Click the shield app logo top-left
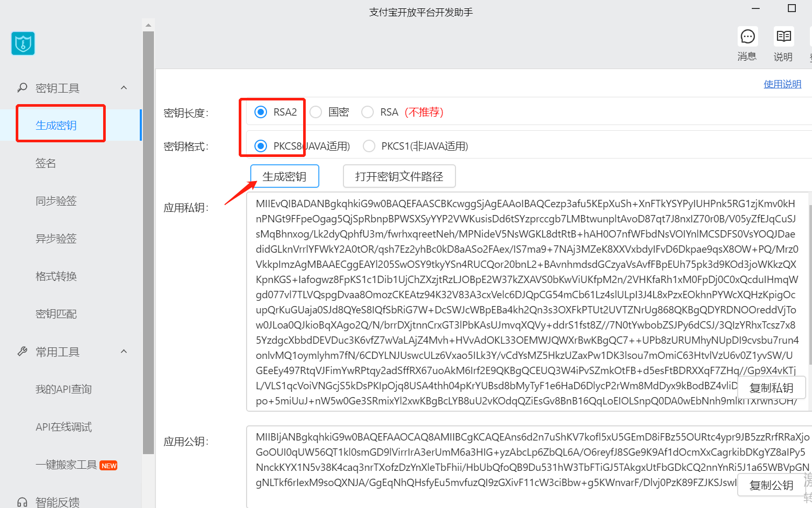The width and height of the screenshot is (812, 508). 23,43
